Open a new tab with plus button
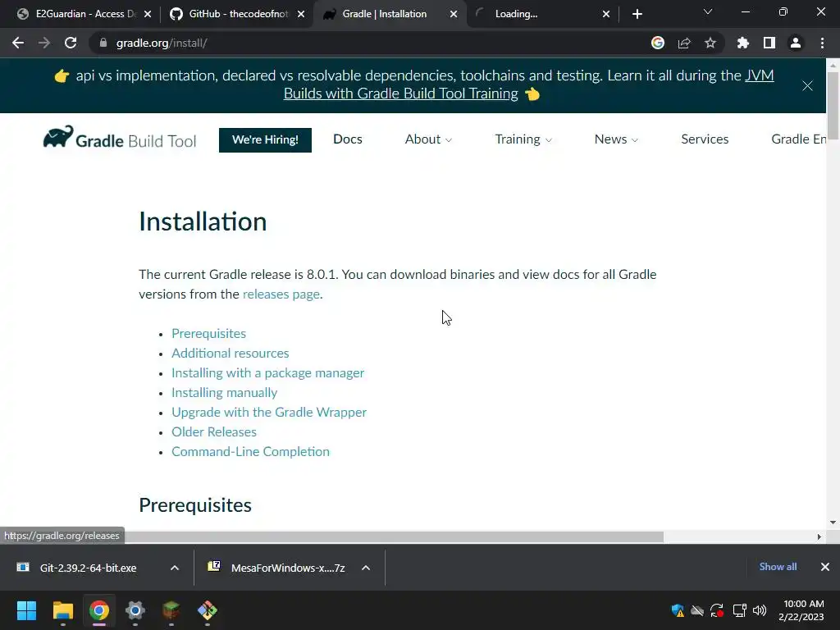 637,14
